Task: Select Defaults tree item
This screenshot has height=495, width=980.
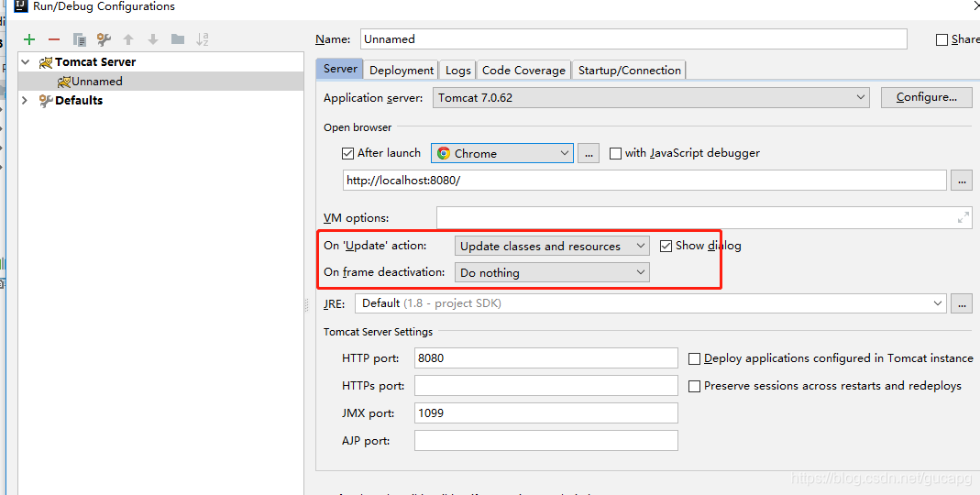Action: point(160,100)
